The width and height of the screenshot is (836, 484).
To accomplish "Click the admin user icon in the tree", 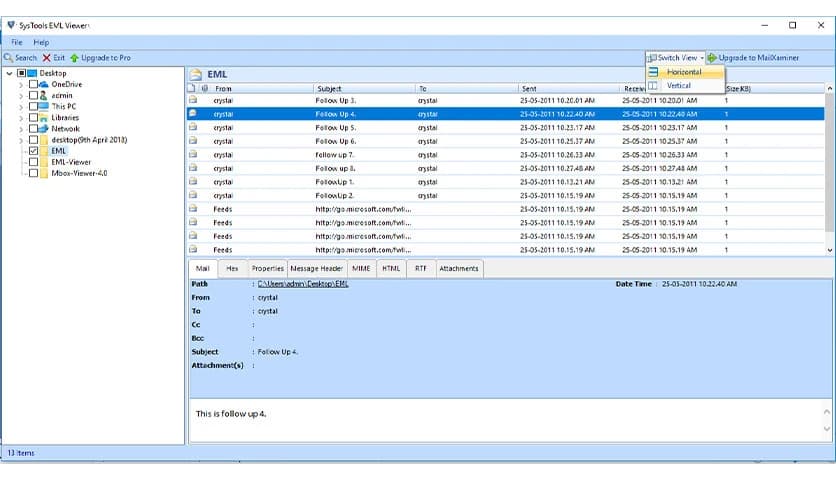I will [44, 95].
